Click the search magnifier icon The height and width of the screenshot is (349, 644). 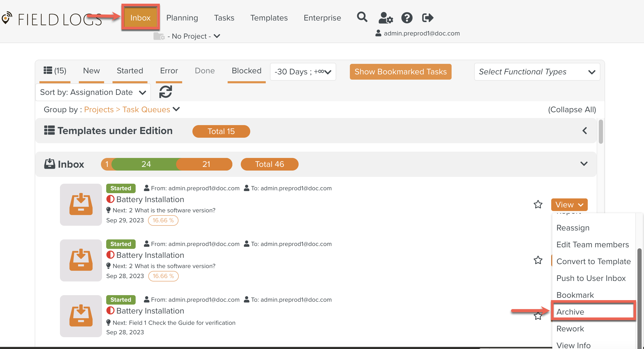click(362, 17)
